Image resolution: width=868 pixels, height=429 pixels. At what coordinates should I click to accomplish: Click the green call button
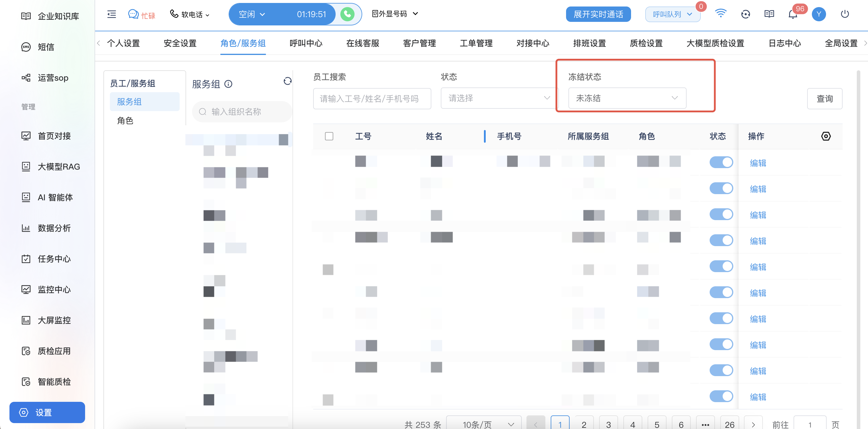click(347, 14)
